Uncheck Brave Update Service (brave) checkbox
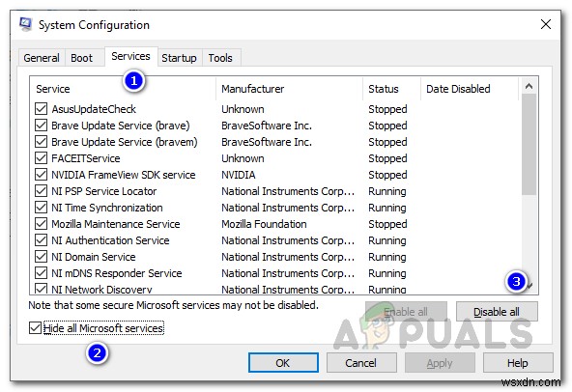572x392 pixels. pos(41,126)
